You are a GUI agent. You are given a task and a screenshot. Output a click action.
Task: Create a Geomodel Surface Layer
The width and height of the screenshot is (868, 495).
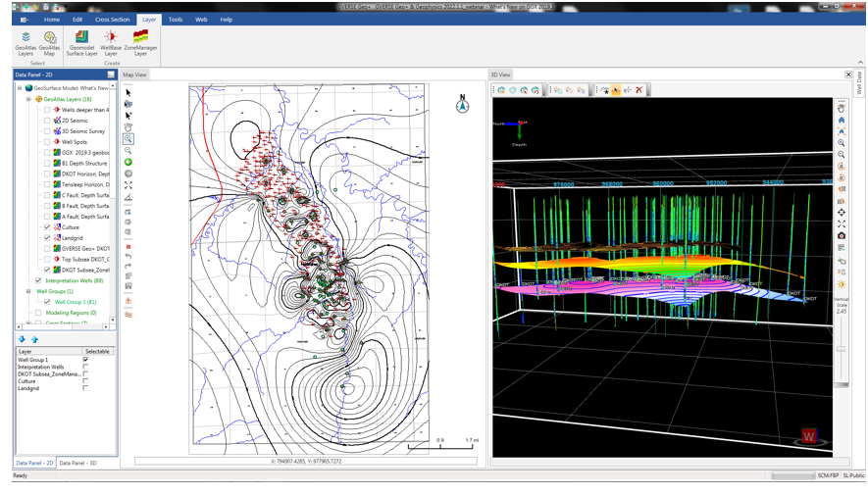click(82, 43)
